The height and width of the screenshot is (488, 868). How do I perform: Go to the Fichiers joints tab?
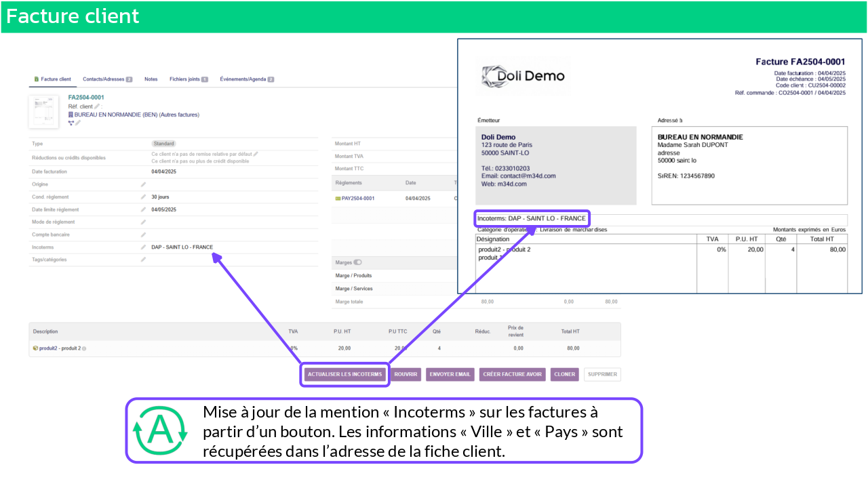(189, 79)
